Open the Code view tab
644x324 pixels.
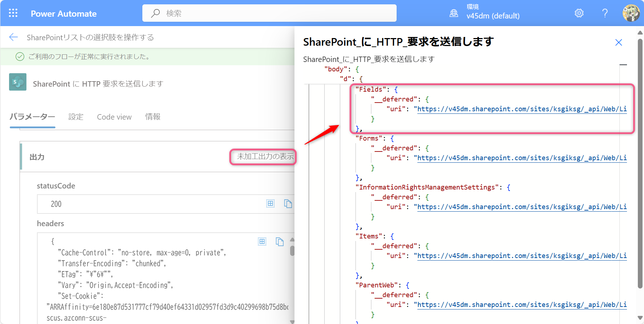[114, 117]
